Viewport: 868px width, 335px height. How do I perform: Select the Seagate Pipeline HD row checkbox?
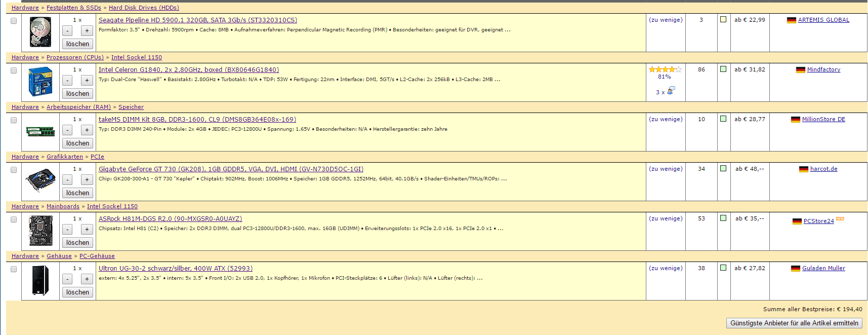[x=14, y=21]
